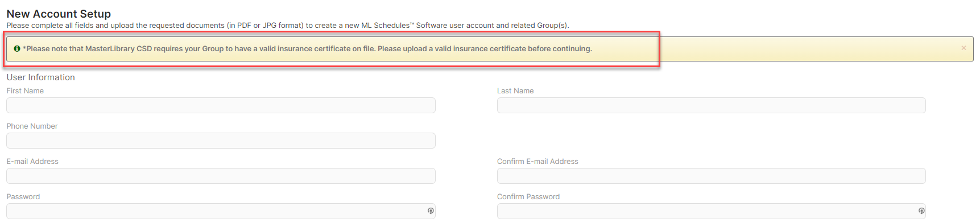980x222 pixels.
Task: Click the info icon in the insurance notice
Action: point(17,49)
